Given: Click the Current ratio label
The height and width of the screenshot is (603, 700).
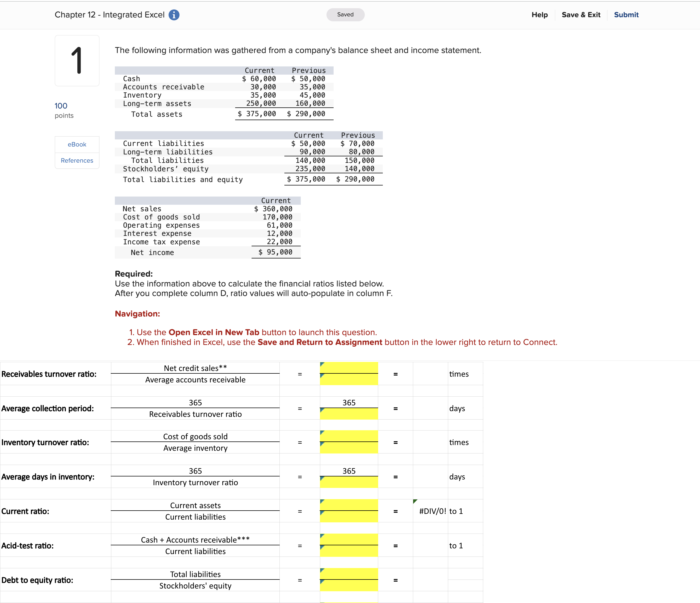Looking at the screenshot, I should click(x=25, y=511).
